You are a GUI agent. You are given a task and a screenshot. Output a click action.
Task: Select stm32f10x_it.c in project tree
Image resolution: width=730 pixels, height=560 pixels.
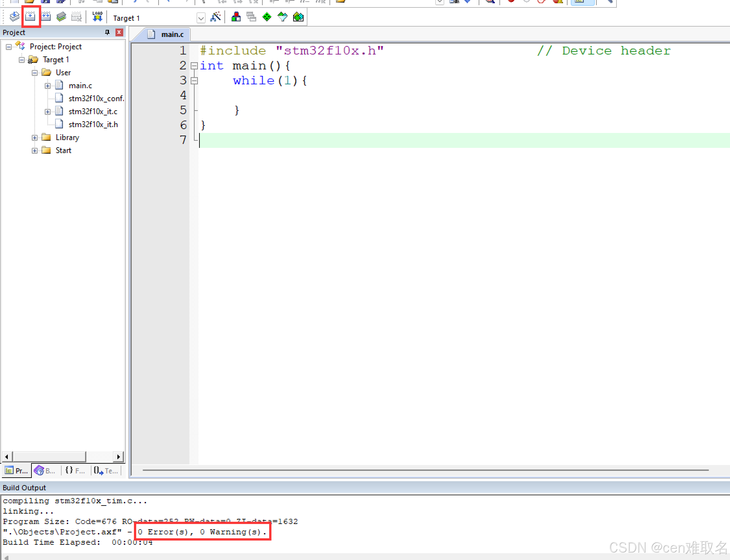click(93, 111)
